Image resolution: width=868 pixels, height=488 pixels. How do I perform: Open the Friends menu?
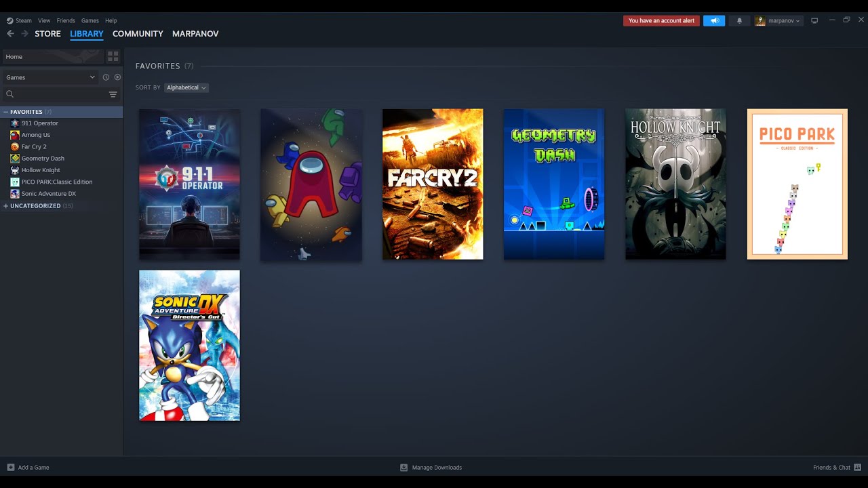point(66,20)
